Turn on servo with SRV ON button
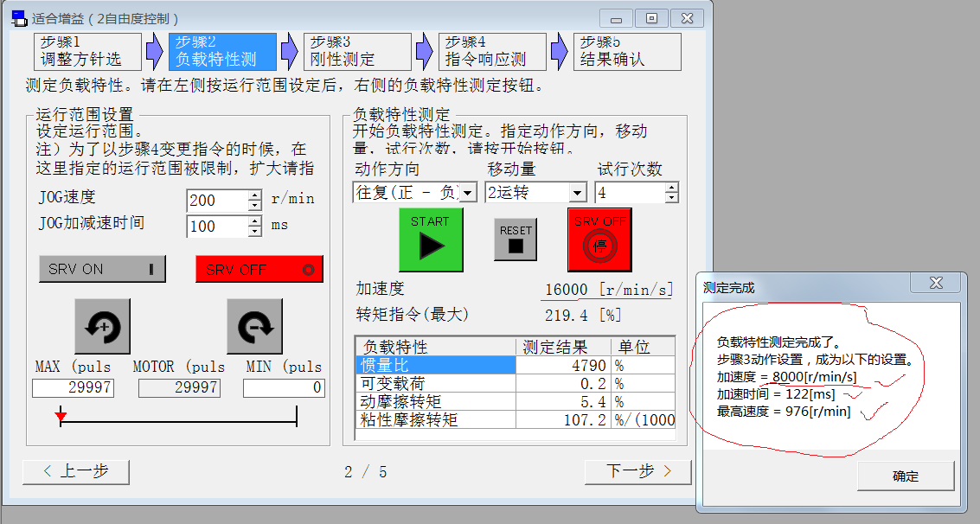This screenshot has width=980, height=524. click(x=102, y=269)
